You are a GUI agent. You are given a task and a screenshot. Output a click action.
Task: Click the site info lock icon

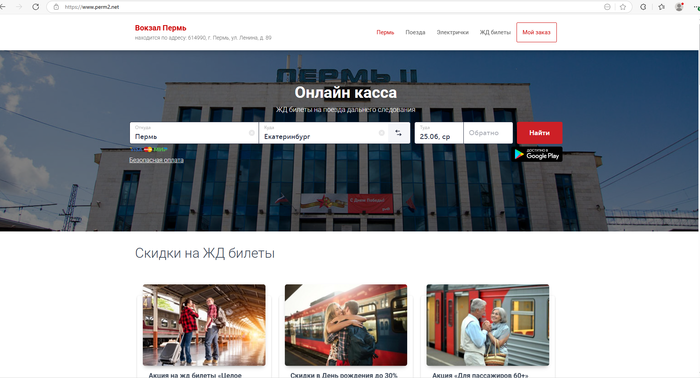click(x=56, y=7)
